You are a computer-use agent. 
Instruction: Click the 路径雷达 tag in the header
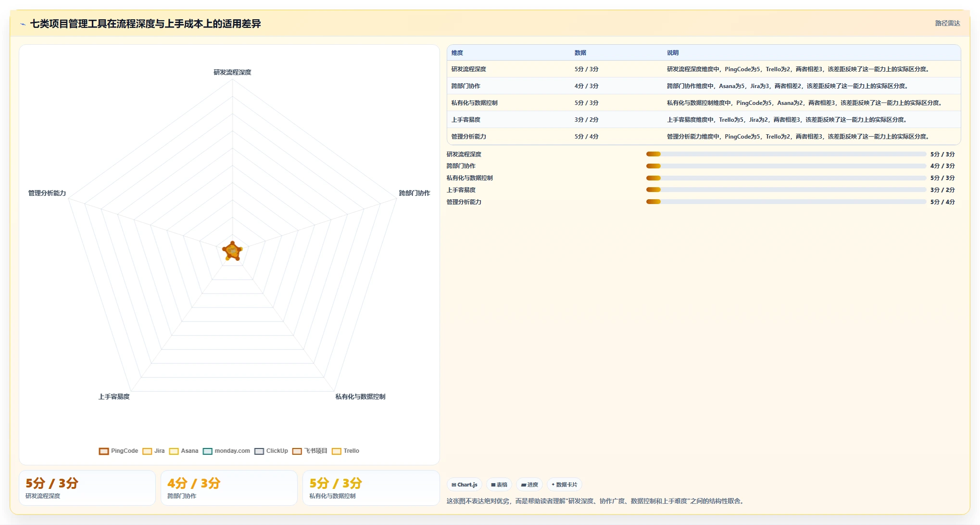pyautogui.click(x=947, y=23)
